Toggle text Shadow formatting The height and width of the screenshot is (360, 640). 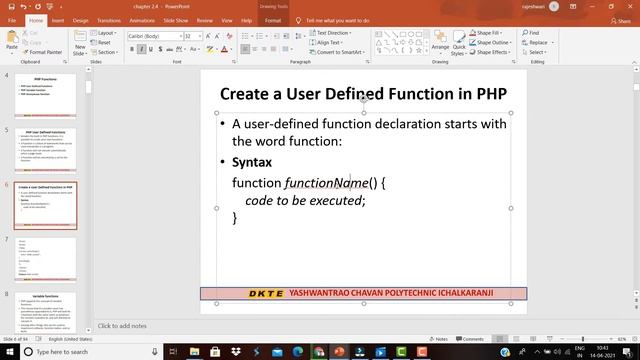click(x=160, y=49)
